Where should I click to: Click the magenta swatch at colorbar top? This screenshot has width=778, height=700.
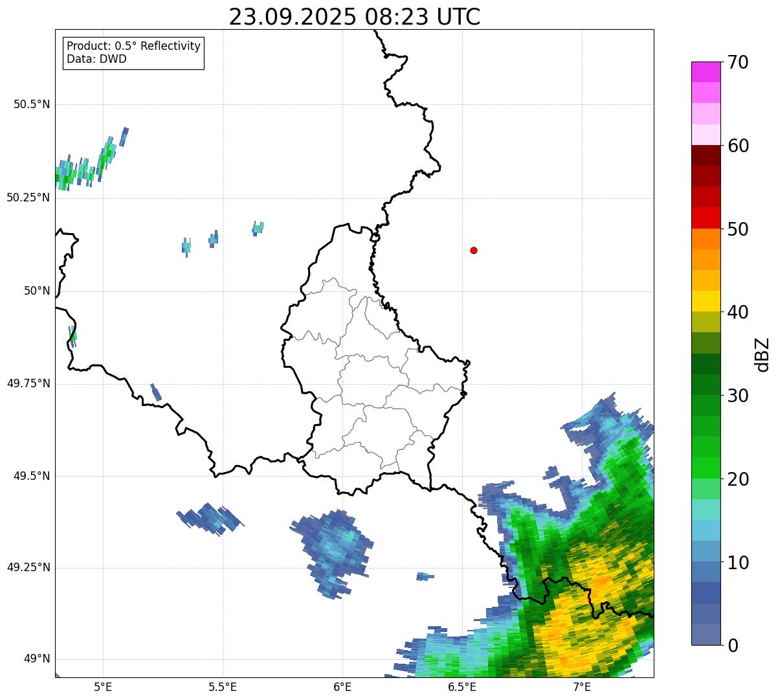(705, 72)
